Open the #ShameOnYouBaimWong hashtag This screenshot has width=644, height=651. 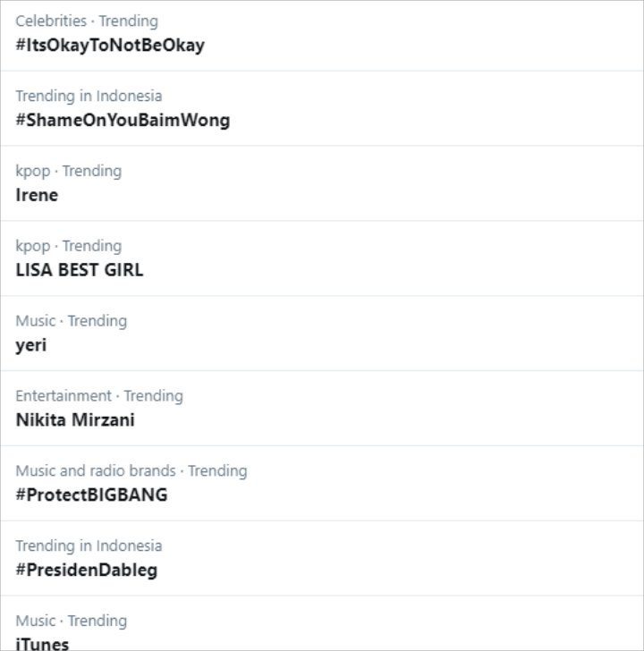click(123, 120)
